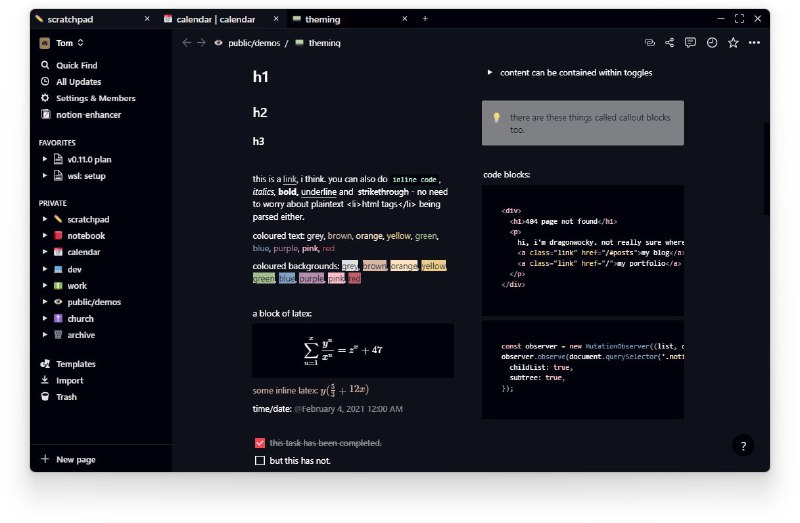Expand the wsl: setup tree arrow

coord(45,176)
